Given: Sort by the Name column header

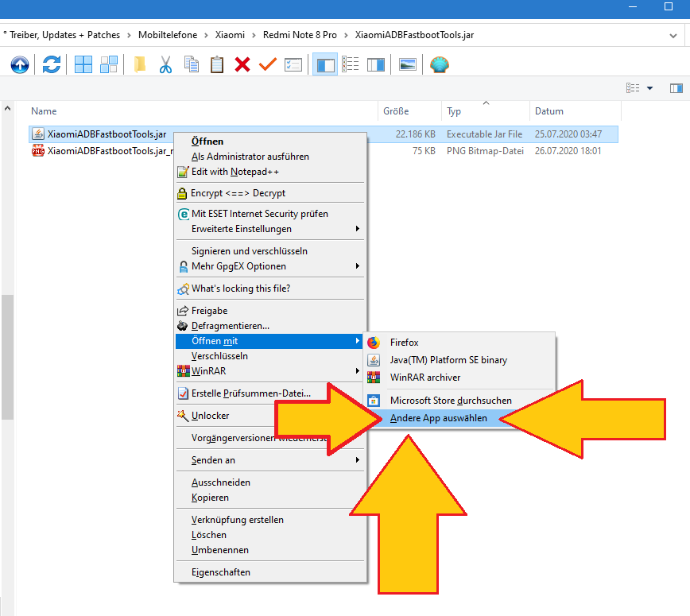Looking at the screenshot, I should click(203, 111).
